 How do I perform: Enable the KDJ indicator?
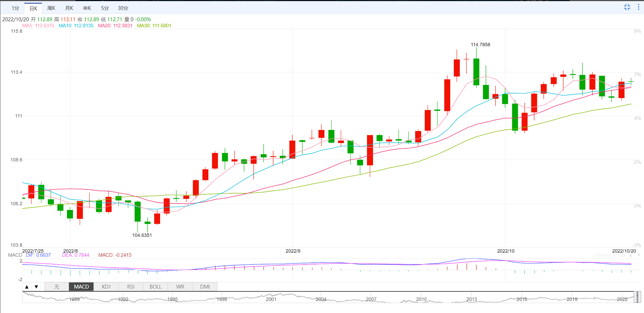point(106,287)
